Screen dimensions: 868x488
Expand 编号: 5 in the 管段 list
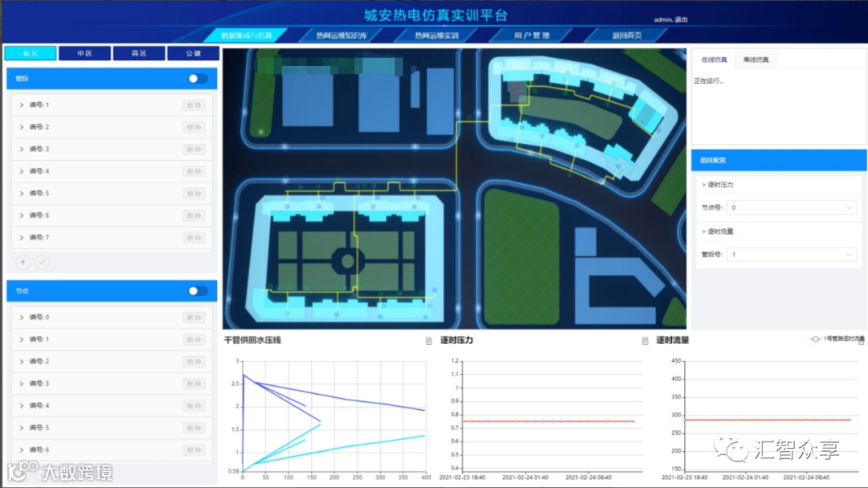(22, 193)
